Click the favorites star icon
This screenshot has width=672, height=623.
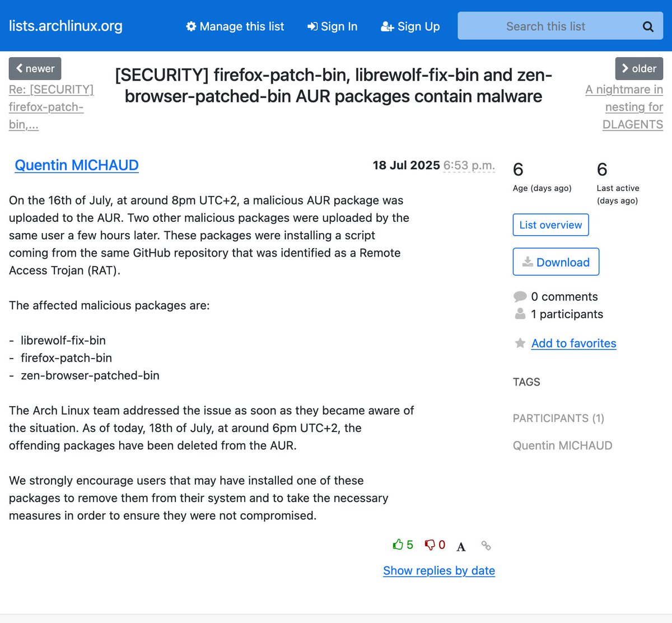pos(520,343)
